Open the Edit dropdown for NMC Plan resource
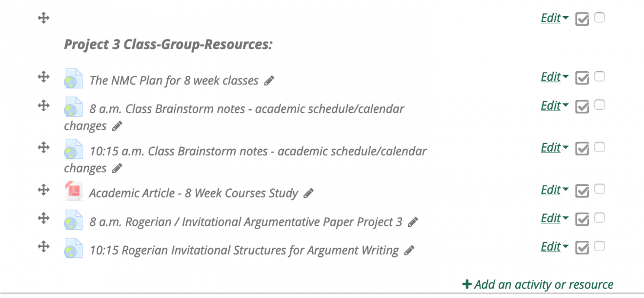 pos(550,77)
